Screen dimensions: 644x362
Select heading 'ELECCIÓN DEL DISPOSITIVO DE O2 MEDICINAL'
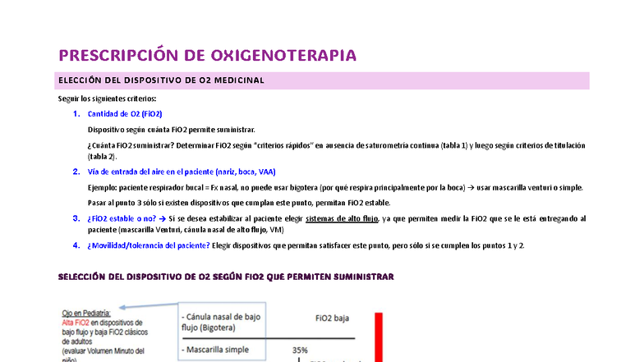161,80
